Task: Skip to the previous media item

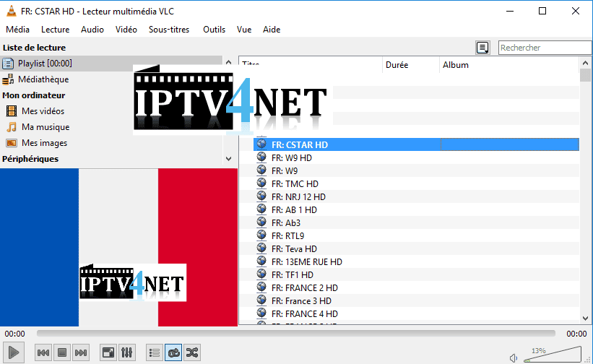Action: click(x=43, y=352)
